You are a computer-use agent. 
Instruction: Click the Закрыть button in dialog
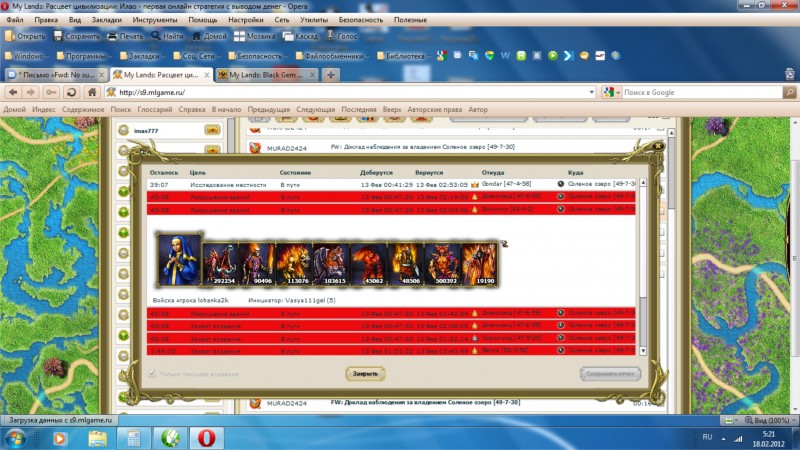pyautogui.click(x=365, y=373)
